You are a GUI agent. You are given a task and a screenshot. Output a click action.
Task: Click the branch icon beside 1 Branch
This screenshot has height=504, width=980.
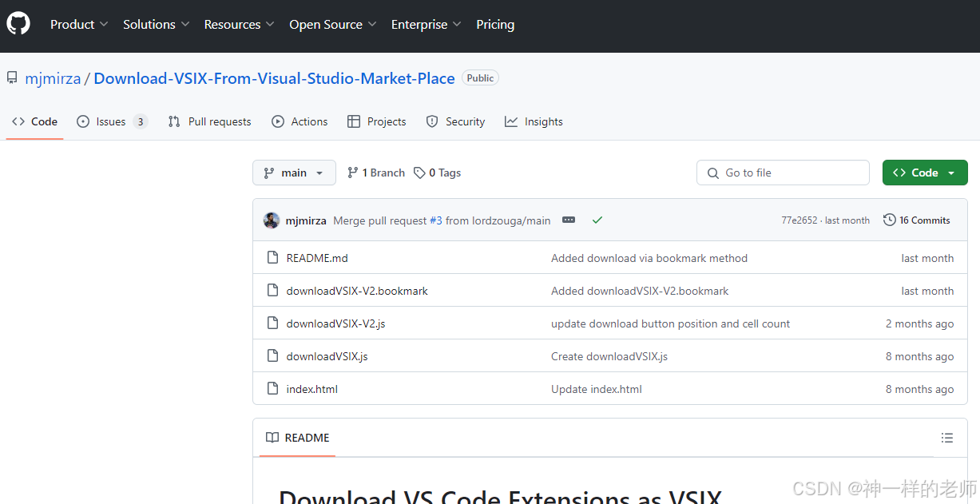[352, 173]
